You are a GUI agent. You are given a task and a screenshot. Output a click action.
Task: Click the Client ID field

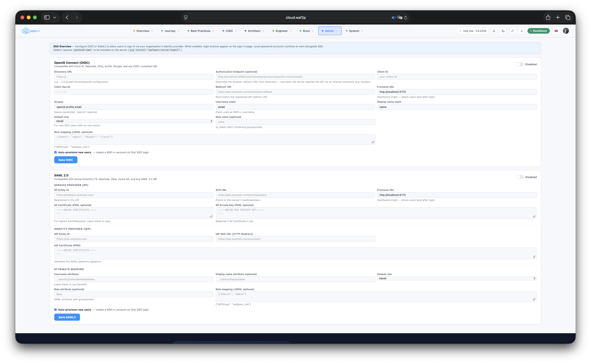click(x=457, y=77)
